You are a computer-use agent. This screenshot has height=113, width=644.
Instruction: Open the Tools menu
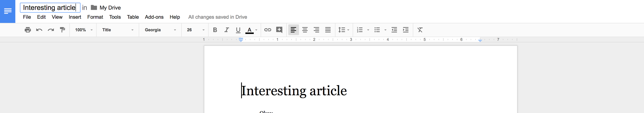pyautogui.click(x=115, y=17)
